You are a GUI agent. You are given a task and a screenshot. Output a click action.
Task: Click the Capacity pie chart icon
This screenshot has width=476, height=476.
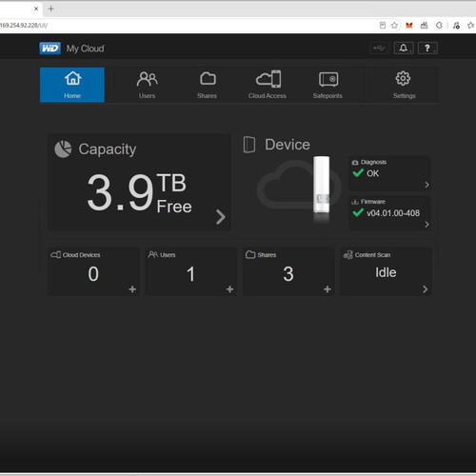coord(63,149)
